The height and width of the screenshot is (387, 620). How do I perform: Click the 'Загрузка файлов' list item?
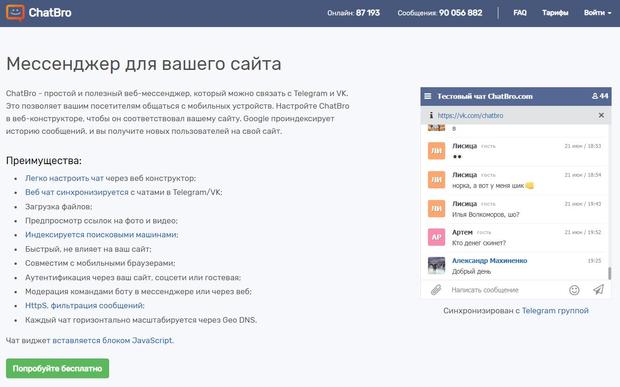pos(59,206)
